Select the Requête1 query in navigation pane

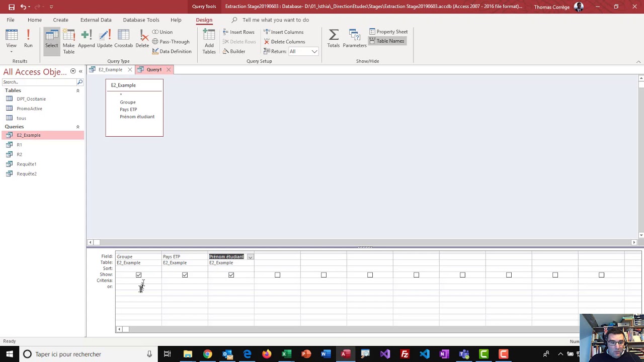(x=27, y=164)
